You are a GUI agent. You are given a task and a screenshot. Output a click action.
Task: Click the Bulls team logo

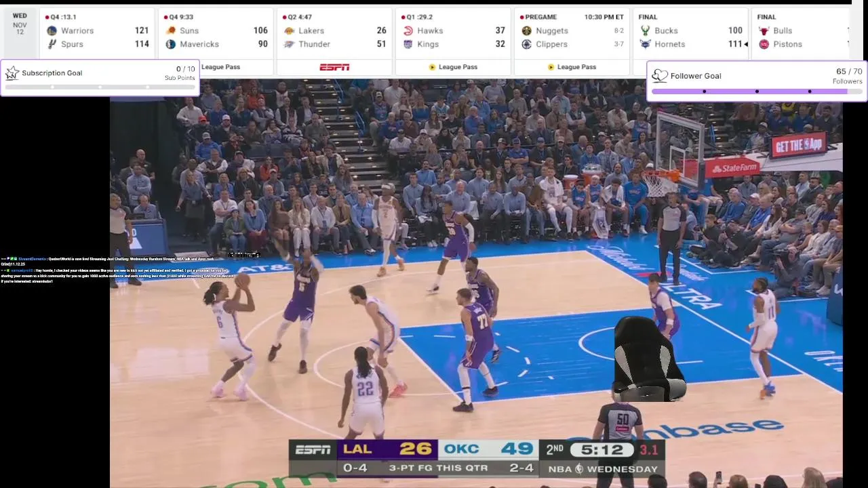(764, 30)
